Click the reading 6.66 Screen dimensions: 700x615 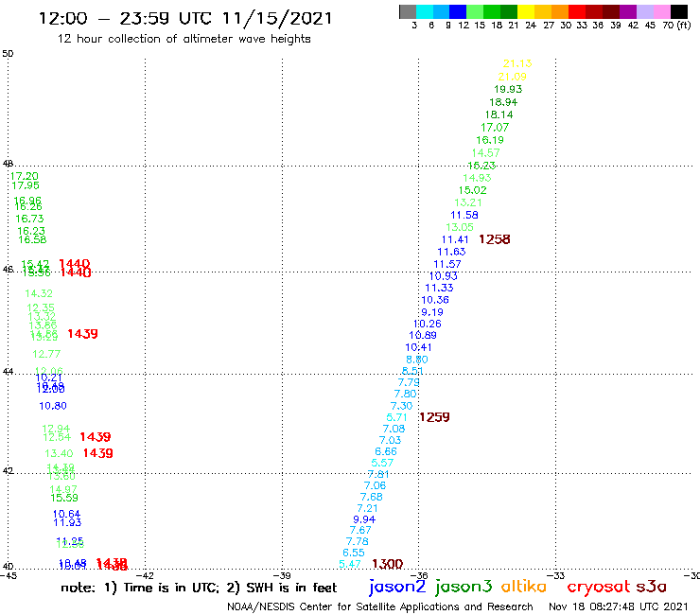tap(386, 451)
